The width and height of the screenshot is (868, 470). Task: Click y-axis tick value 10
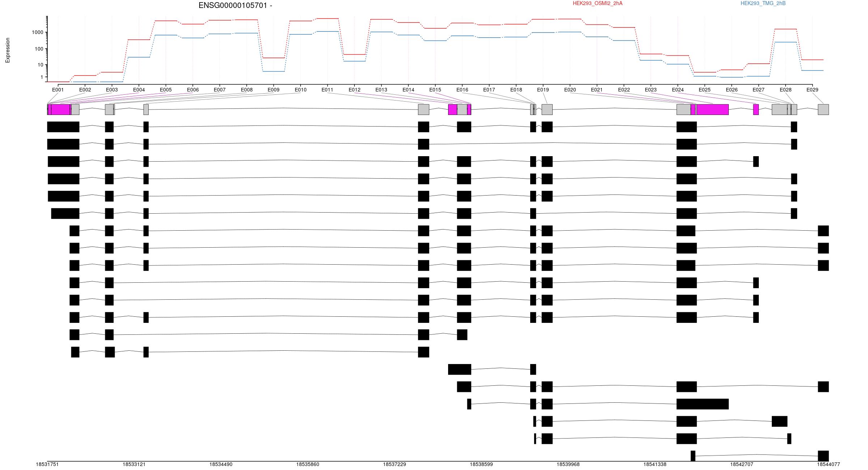[41, 65]
